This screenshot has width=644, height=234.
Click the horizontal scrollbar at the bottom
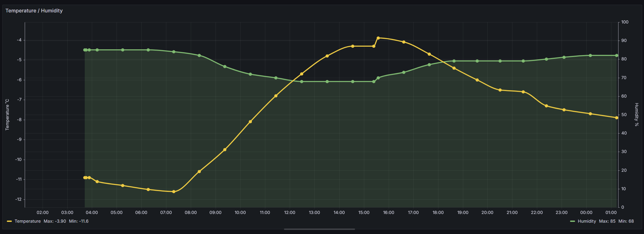319,229
